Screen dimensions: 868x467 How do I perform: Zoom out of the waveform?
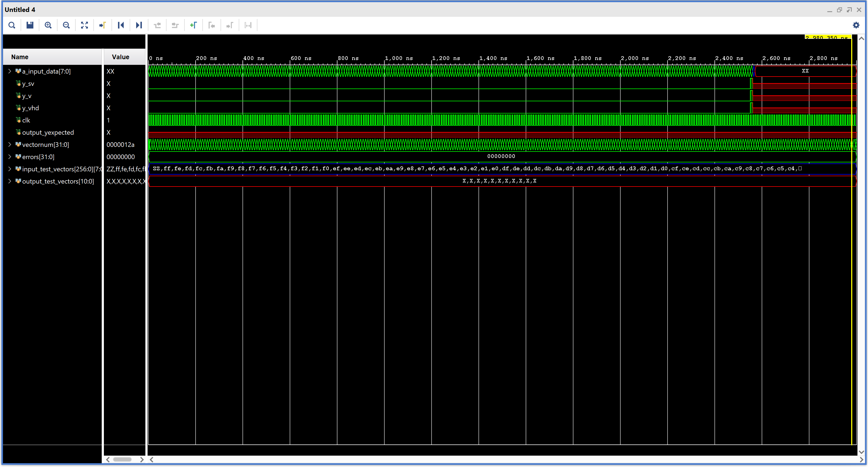pyautogui.click(x=66, y=25)
